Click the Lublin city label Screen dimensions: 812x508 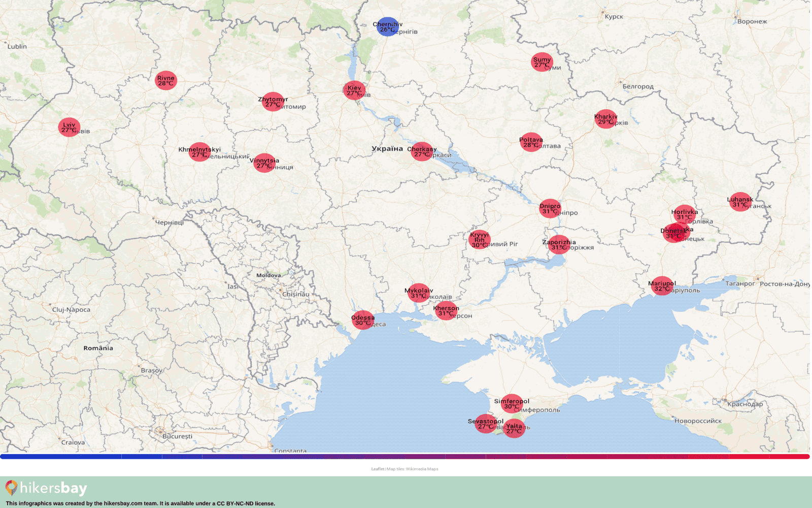17,46
